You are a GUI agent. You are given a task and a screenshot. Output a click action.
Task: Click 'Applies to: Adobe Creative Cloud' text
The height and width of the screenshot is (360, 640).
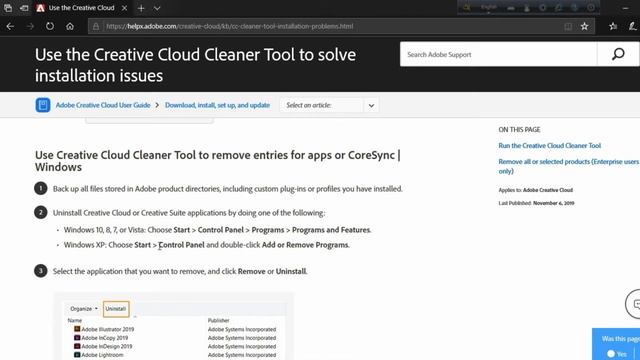click(536, 190)
